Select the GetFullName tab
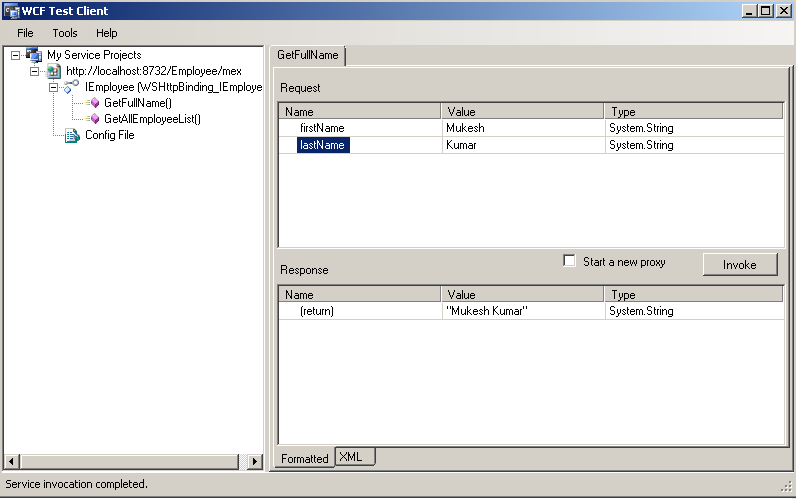The width and height of the screenshot is (796, 499). (308, 55)
